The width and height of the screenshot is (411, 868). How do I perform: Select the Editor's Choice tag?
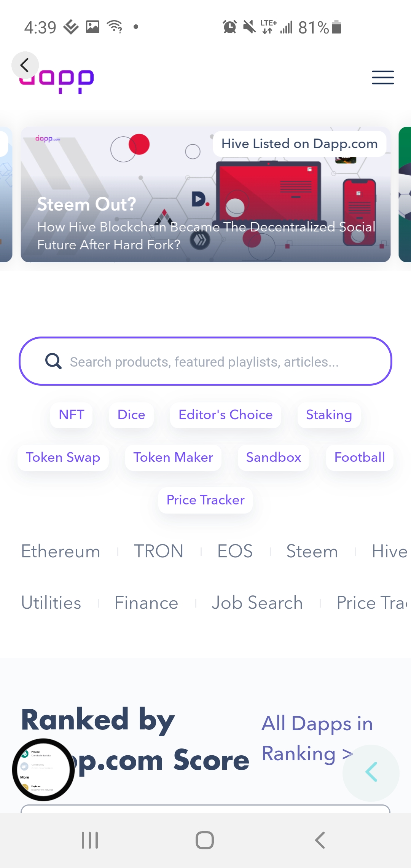coord(226,415)
